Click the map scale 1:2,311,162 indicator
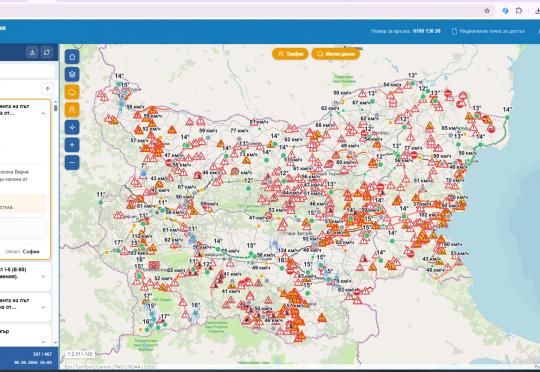The image size is (540, 372). tap(80, 354)
